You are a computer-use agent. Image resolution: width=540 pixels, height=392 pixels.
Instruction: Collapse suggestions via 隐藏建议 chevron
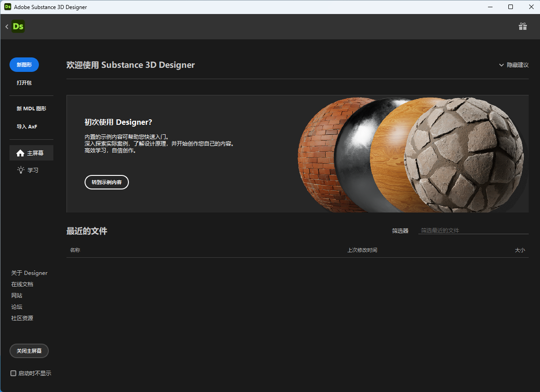pos(502,65)
